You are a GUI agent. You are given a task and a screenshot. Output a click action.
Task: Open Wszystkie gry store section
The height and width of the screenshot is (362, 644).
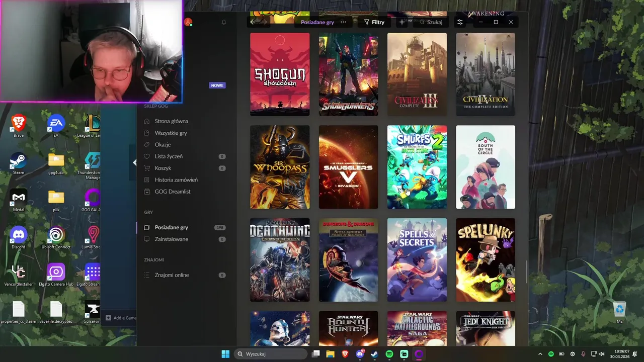[171, 133]
